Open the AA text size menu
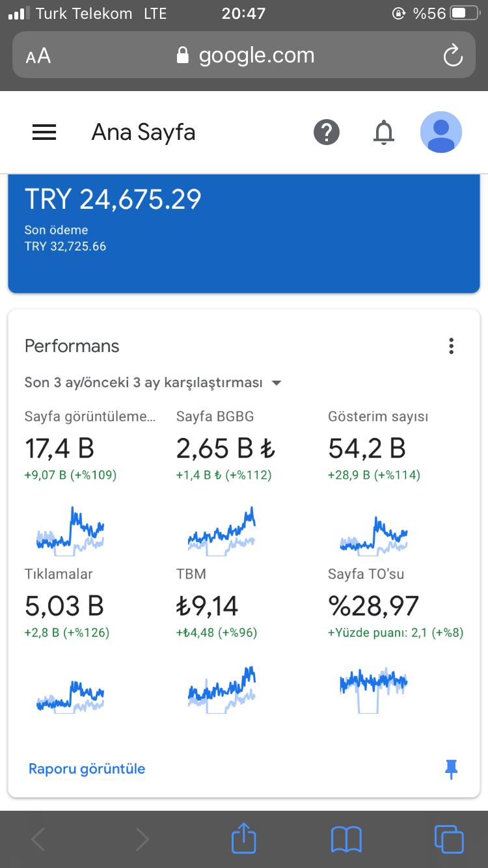Viewport: 488px width, 868px height. 38,56
